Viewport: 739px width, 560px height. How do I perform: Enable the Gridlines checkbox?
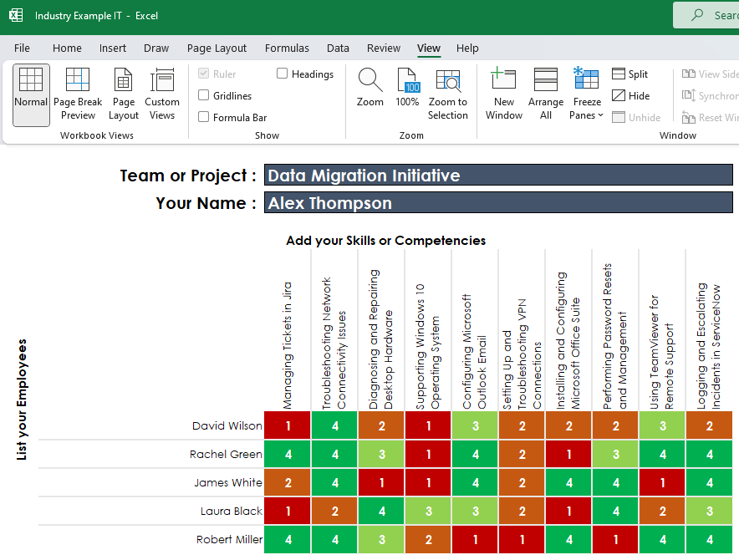click(204, 95)
